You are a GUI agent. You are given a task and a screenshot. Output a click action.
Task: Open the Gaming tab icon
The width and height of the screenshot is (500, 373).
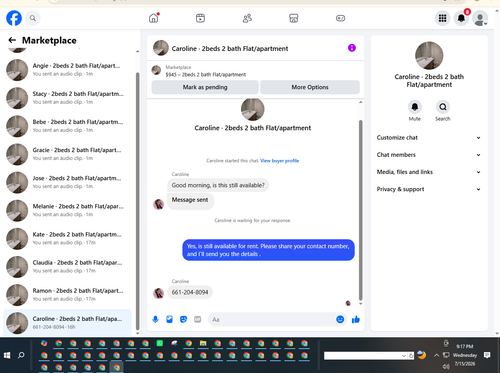pos(340,18)
